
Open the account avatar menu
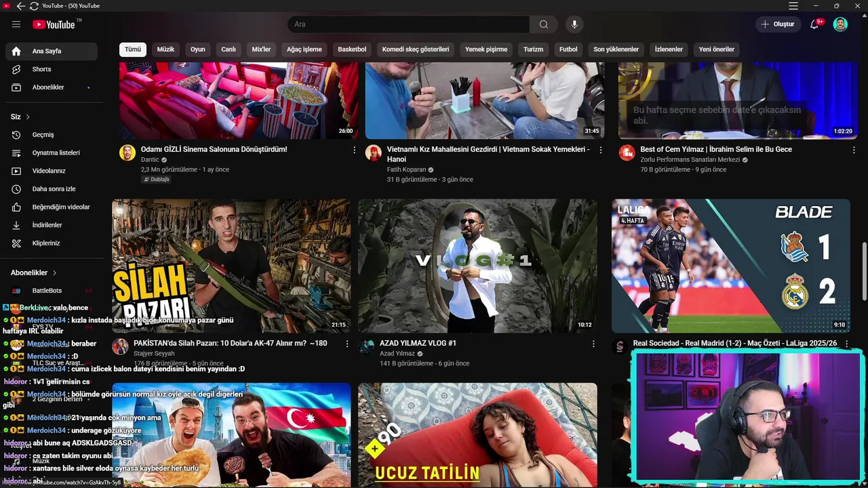click(x=840, y=24)
